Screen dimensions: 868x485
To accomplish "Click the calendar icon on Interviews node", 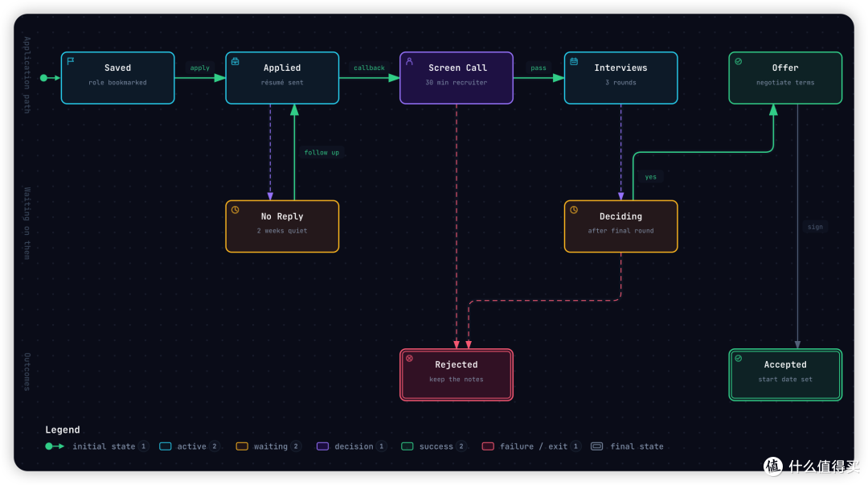I will pos(574,61).
